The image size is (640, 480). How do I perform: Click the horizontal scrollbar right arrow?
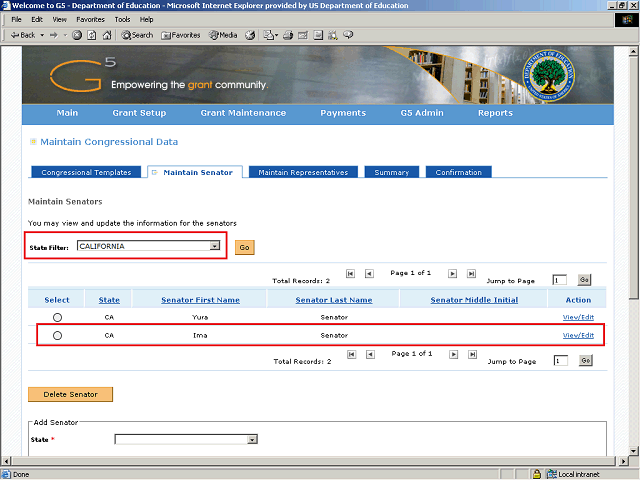point(623,461)
